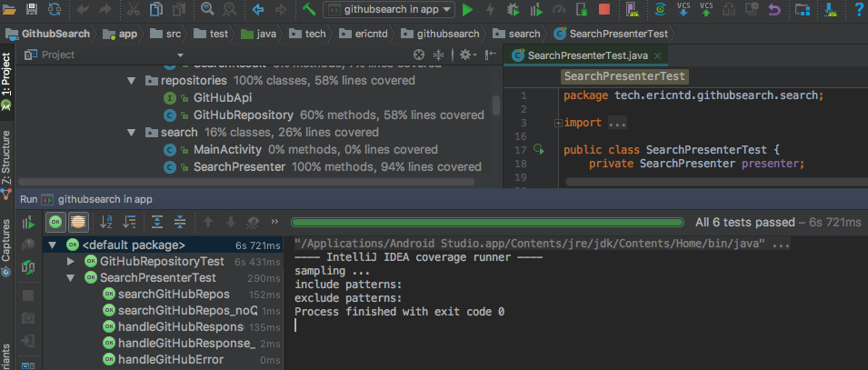Click Collapse All icon in test toolbar
This screenshot has height=370, width=868.
(x=180, y=222)
